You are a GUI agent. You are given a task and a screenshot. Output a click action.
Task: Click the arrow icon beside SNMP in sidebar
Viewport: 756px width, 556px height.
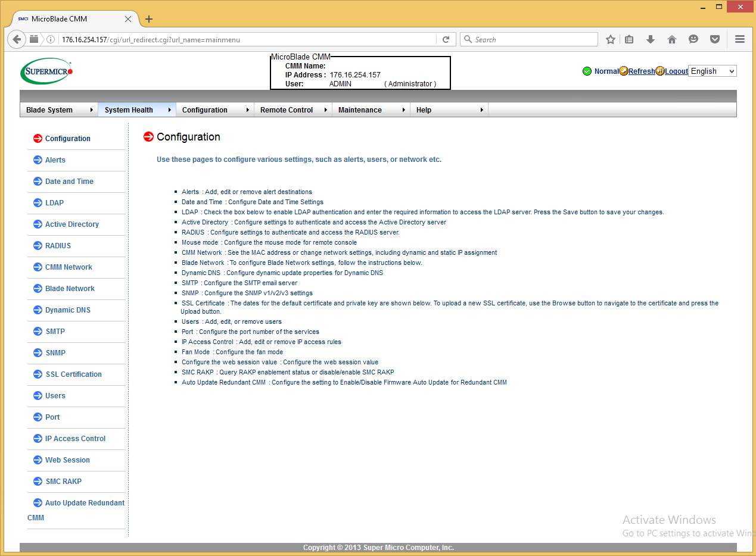[38, 352]
